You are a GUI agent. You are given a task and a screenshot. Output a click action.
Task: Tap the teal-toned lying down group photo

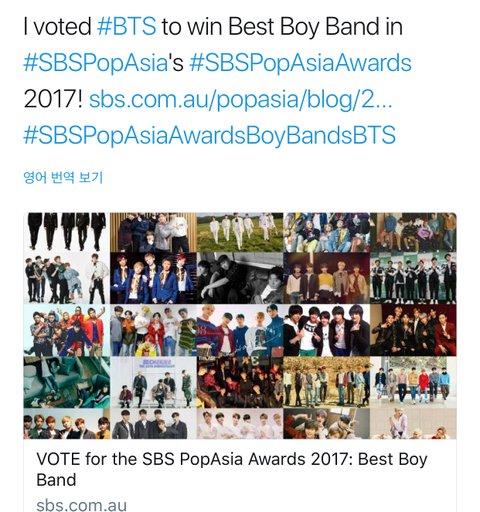tap(66, 382)
